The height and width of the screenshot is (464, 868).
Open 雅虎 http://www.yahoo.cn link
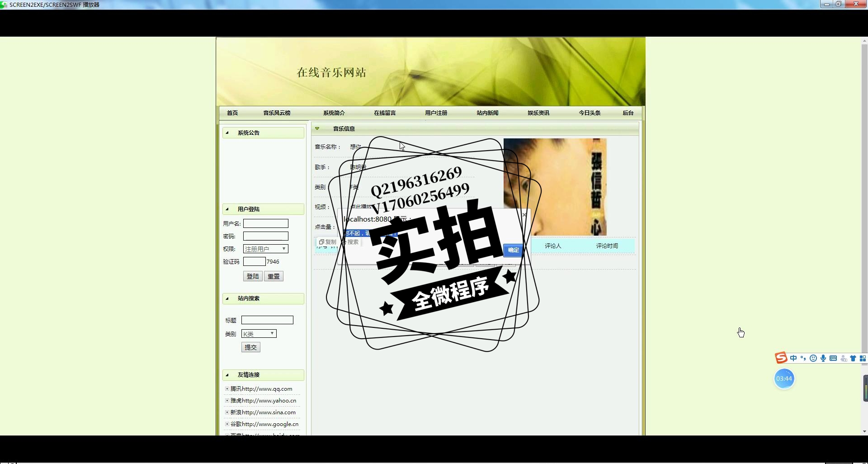pyautogui.click(x=263, y=401)
